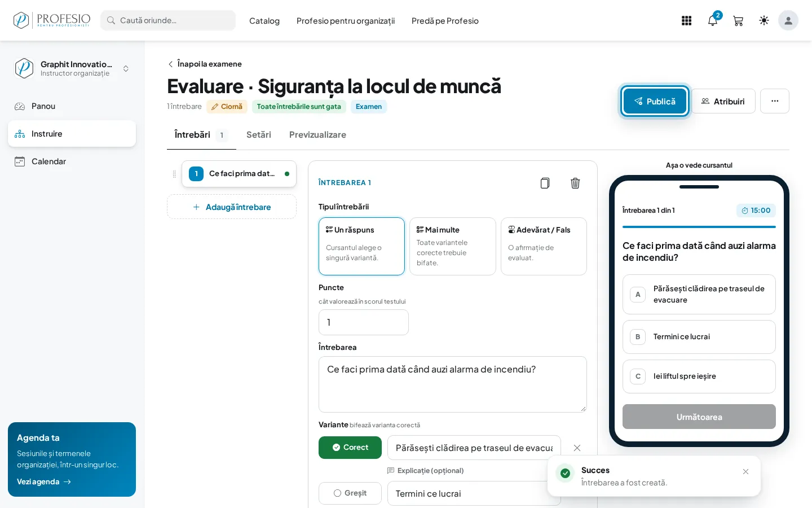Choose preview answer C Iei liftul spre ieșire
Screen dimensions: 812x508
[699, 376]
